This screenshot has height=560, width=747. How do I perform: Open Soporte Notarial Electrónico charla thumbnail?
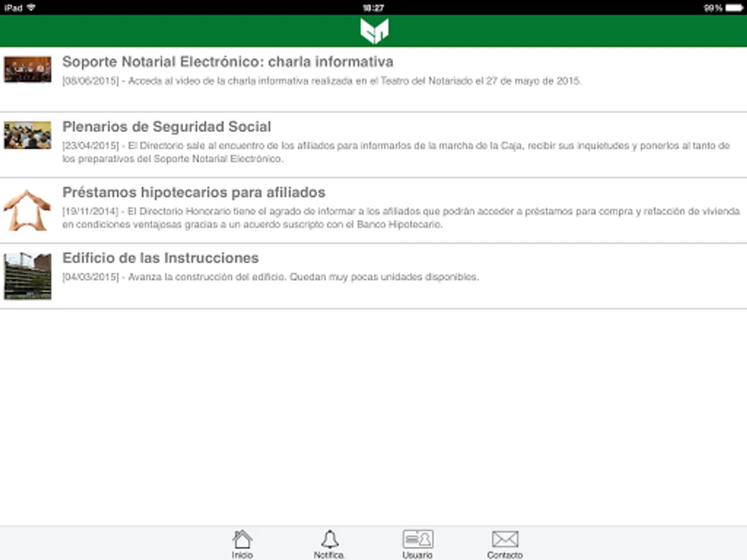(27, 70)
